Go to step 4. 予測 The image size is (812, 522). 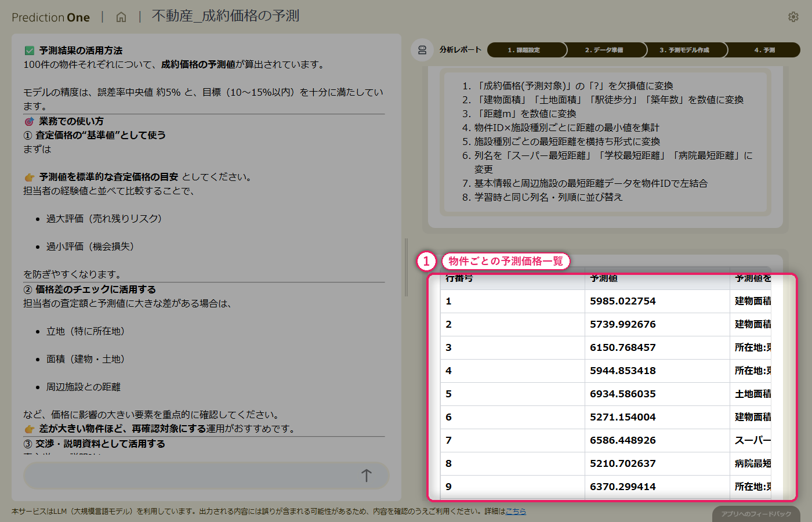pos(763,50)
